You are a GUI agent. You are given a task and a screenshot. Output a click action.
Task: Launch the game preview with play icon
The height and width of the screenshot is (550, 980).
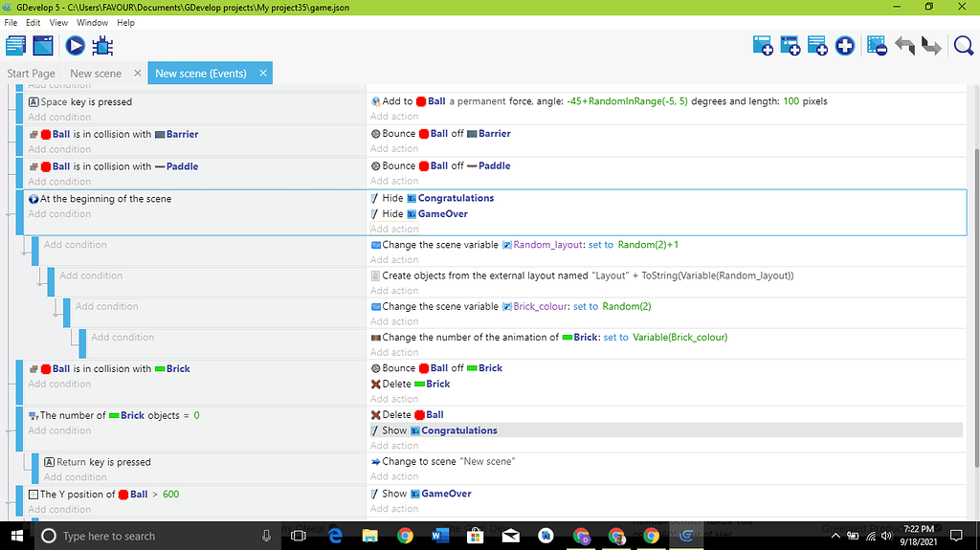(x=75, y=45)
